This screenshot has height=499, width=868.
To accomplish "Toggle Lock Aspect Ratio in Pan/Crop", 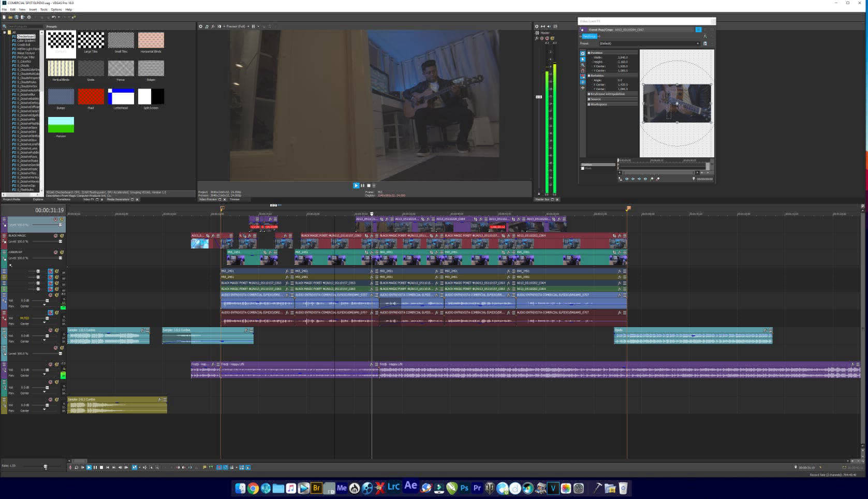I will [583, 76].
